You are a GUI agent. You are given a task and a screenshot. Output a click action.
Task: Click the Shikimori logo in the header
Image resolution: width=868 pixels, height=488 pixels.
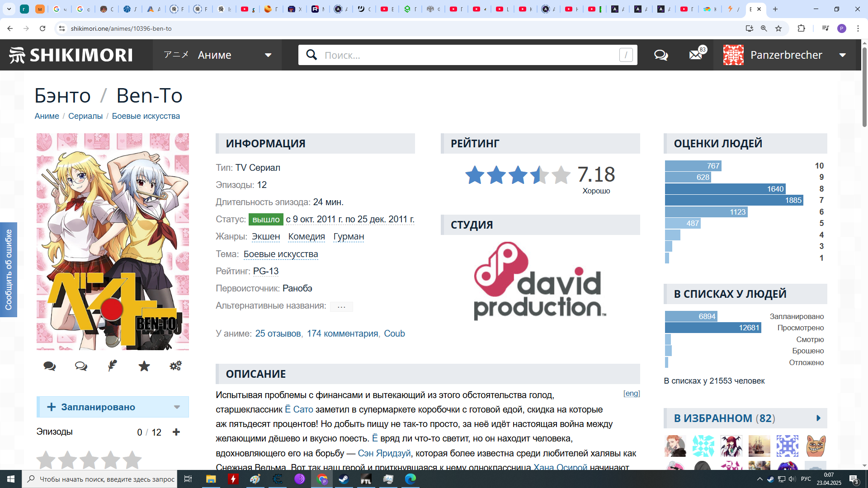(71, 55)
